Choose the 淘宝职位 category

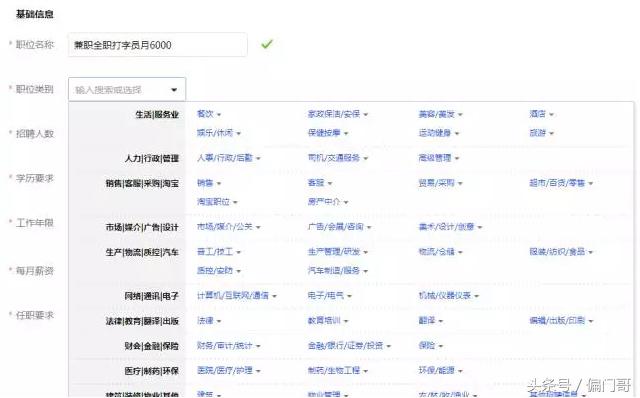pyautogui.click(x=217, y=202)
